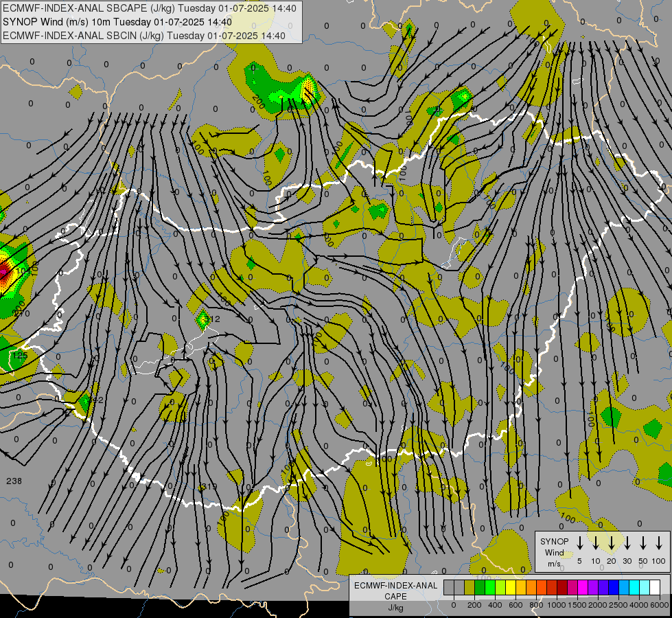Click the SBCAPE title line in header
The image size is (672, 618).
pyautogui.click(x=150, y=8)
